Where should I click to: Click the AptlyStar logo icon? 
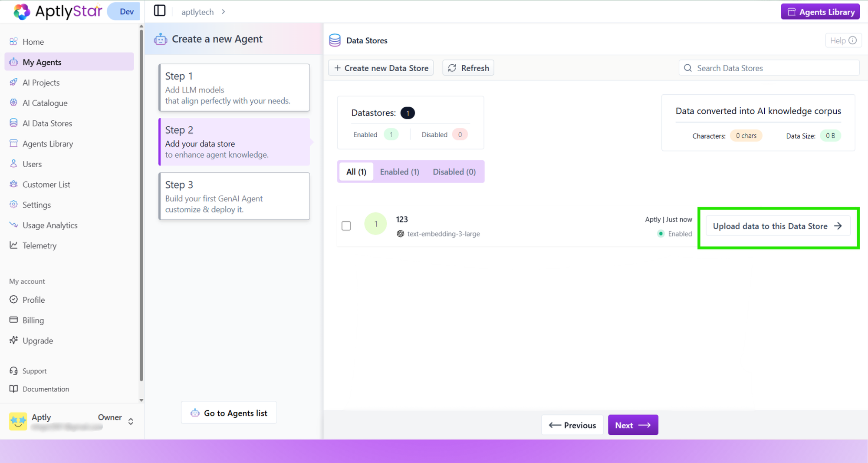[22, 12]
